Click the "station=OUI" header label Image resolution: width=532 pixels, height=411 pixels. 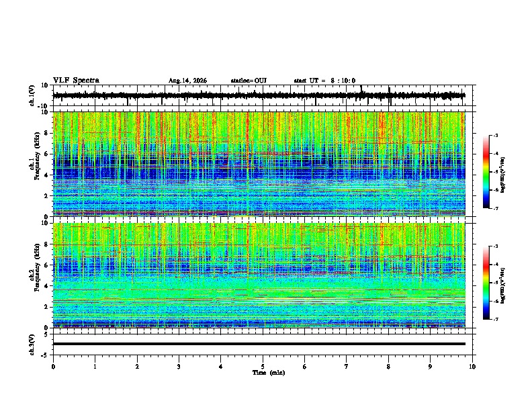coord(249,81)
